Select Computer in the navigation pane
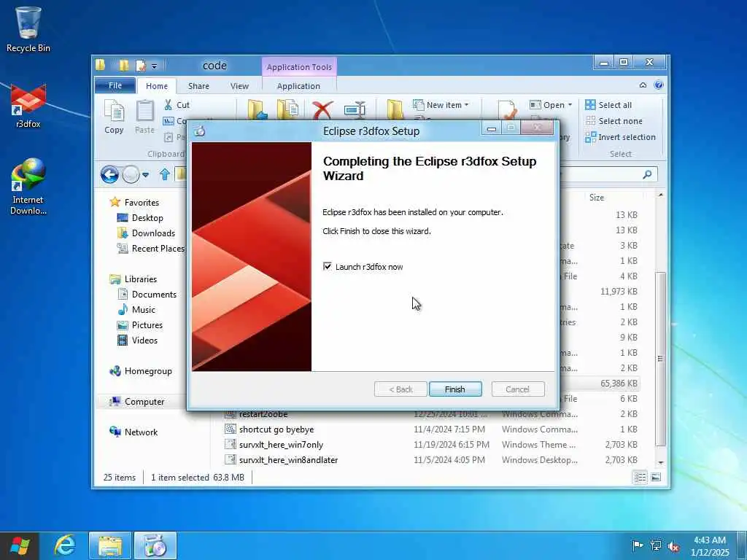 click(144, 402)
